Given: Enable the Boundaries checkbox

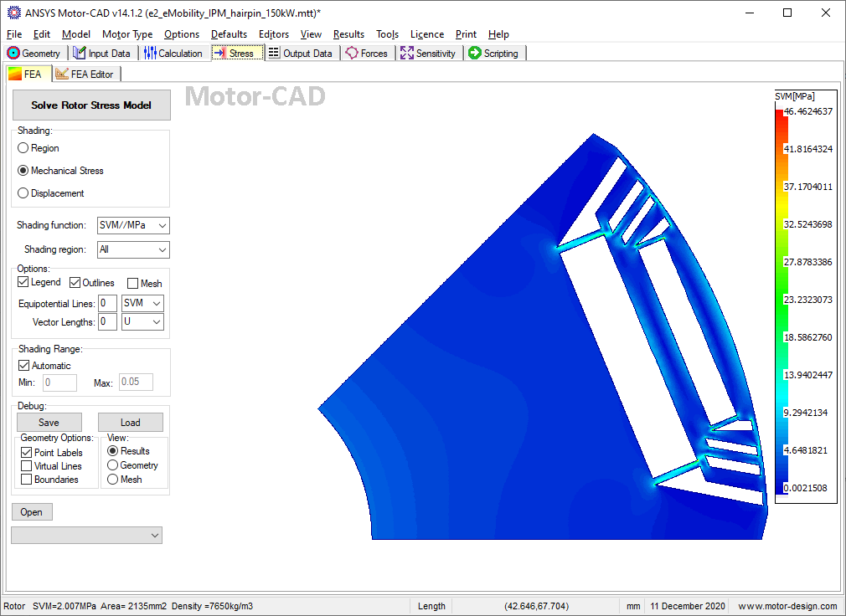Looking at the screenshot, I should point(27,479).
